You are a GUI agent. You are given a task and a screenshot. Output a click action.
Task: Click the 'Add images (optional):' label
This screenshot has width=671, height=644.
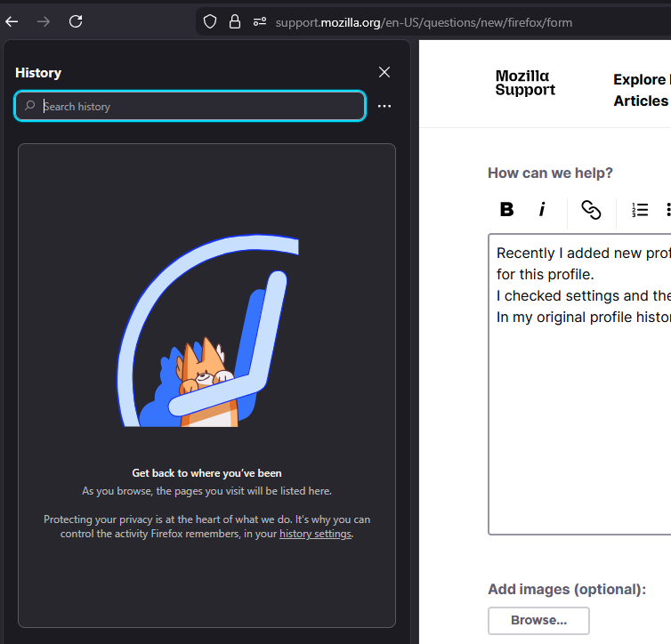(x=567, y=589)
